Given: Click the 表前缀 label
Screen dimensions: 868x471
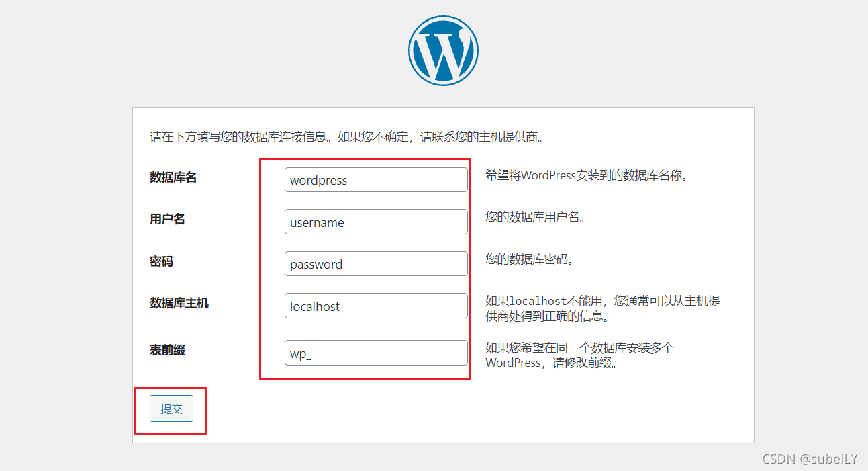Looking at the screenshot, I should click(x=167, y=350).
